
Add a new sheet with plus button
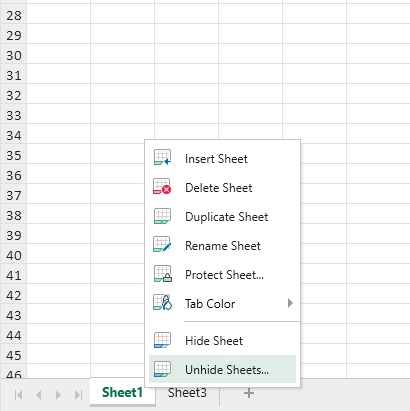click(x=249, y=393)
